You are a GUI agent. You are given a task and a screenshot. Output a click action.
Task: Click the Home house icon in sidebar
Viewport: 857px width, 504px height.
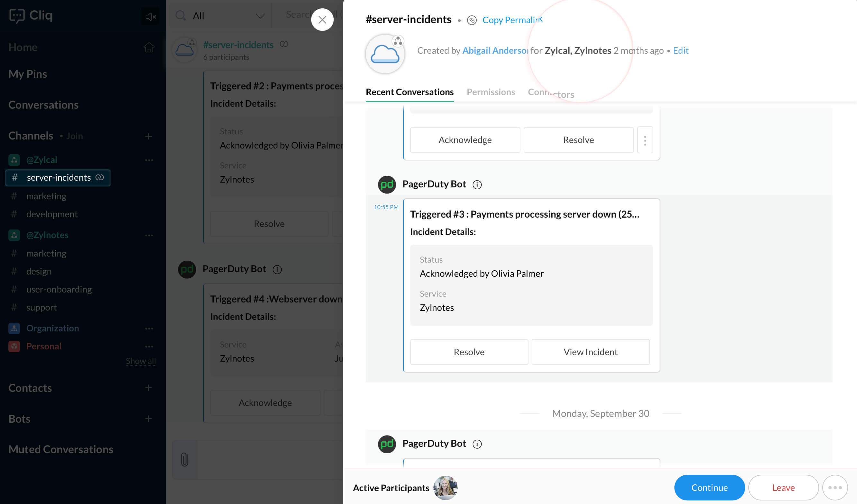click(149, 47)
